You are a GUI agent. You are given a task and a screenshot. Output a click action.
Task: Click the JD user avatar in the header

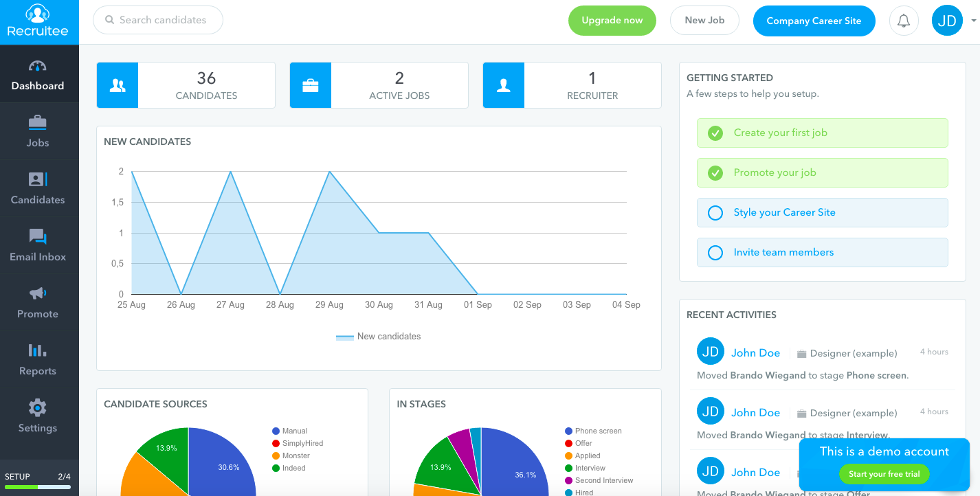click(x=947, y=21)
